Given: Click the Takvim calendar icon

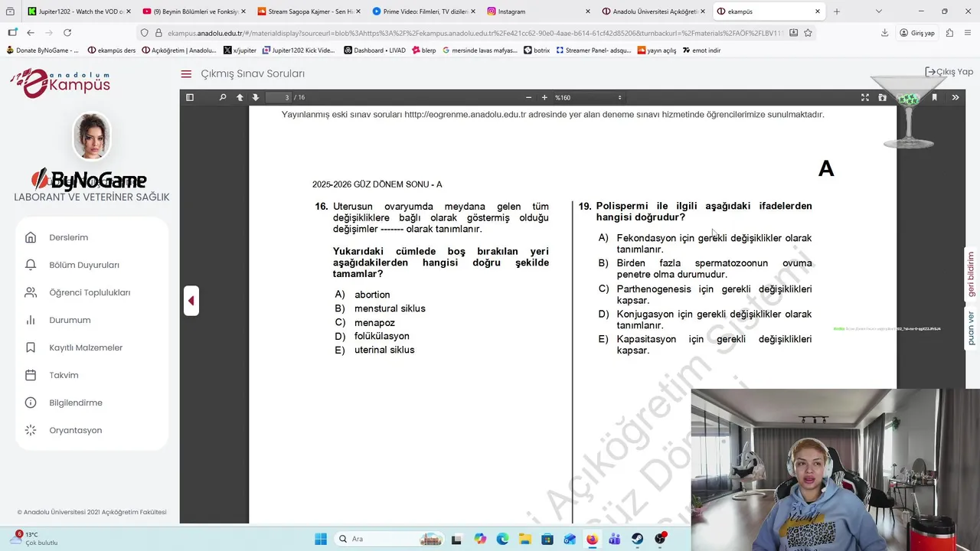Looking at the screenshot, I should pos(31,375).
